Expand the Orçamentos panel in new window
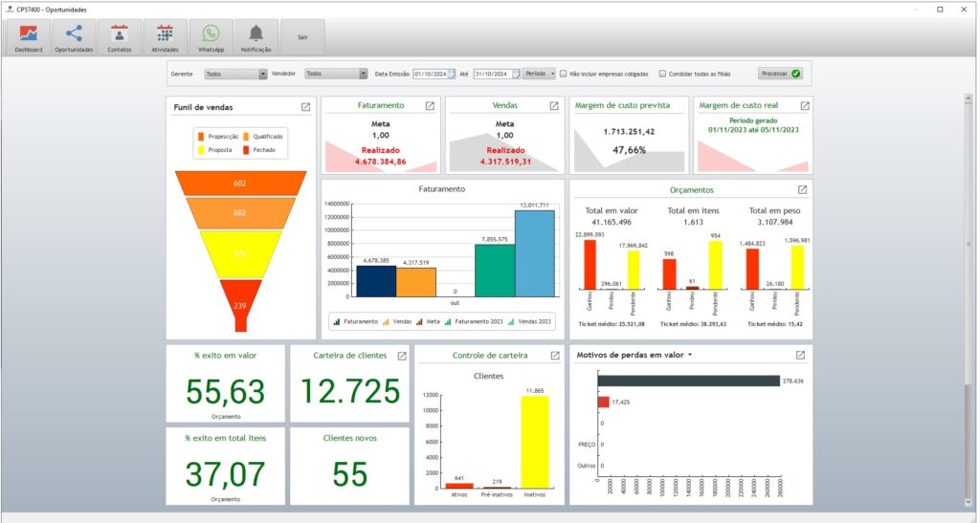Image resolution: width=980 pixels, height=523 pixels. [803, 190]
